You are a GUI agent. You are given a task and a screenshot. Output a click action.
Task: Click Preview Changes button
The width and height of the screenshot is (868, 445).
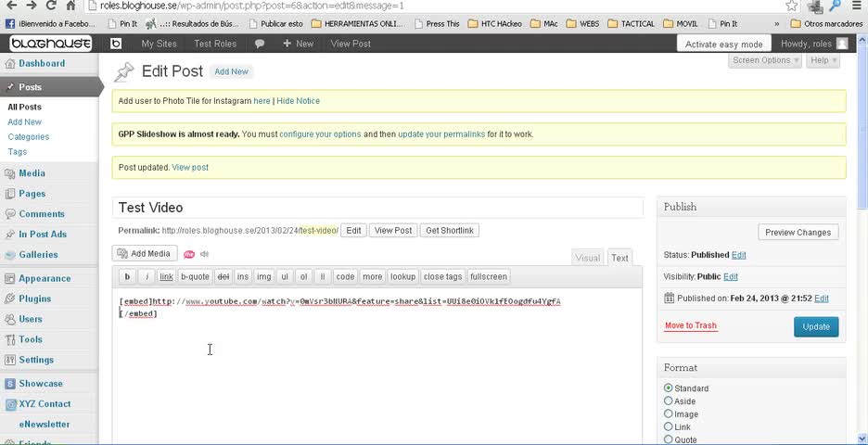(798, 233)
